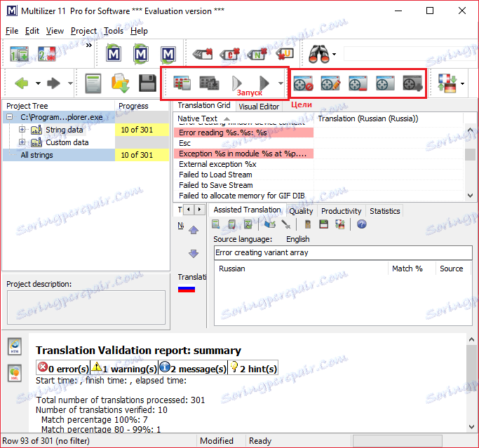Click translation grid scrollbar down arrow
The width and height of the screenshot is (479, 448).
(x=470, y=196)
